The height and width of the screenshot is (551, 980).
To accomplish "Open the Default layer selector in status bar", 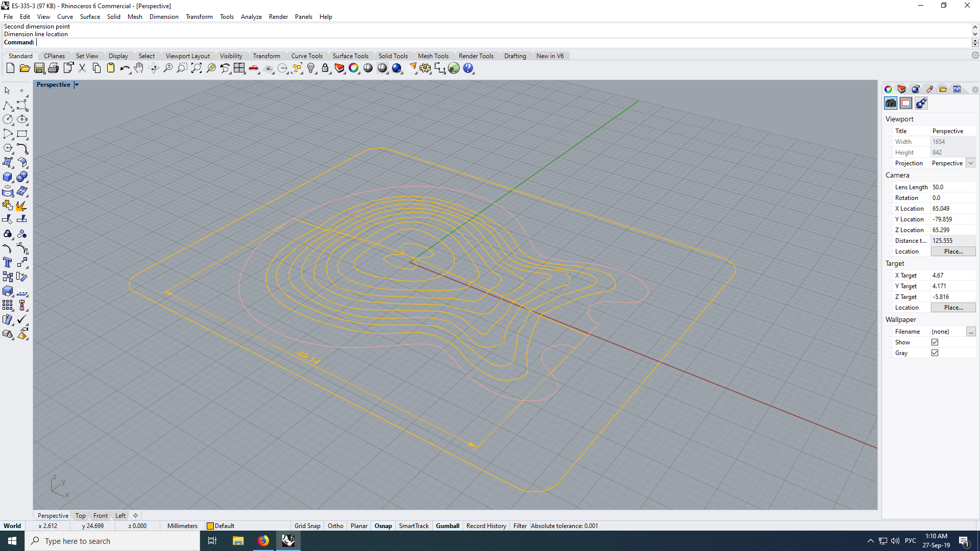I will tap(220, 526).
